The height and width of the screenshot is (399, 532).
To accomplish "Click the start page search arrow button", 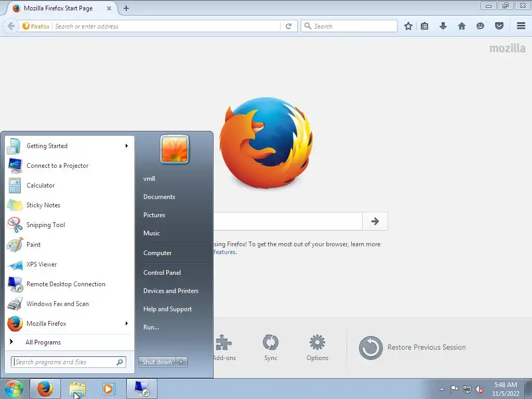I will click(375, 221).
